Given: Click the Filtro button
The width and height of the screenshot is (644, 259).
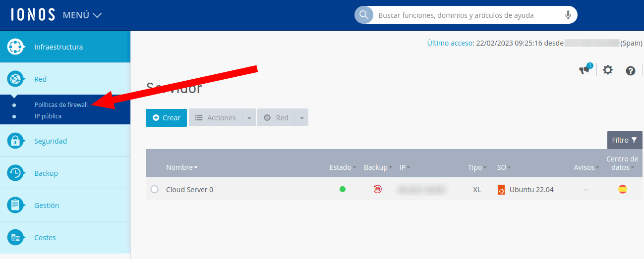Looking at the screenshot, I should 624,140.
